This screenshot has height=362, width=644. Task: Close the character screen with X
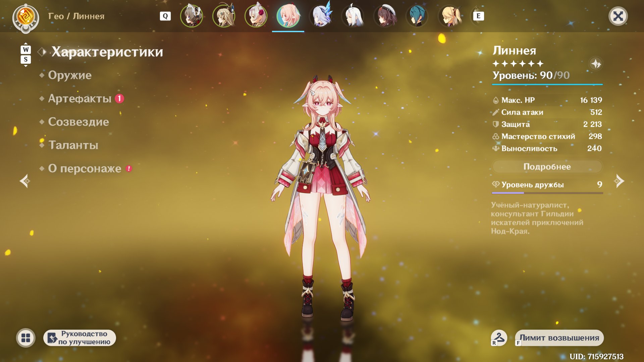[618, 16]
